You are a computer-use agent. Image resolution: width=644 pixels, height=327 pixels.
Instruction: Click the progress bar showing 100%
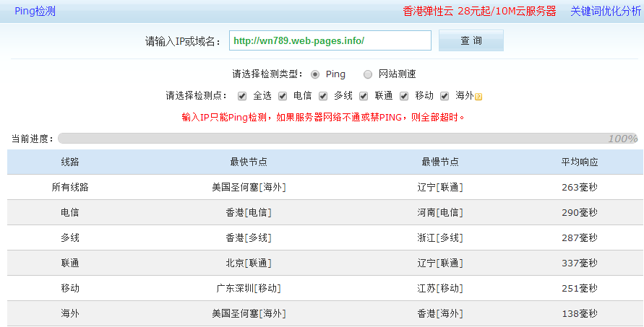click(347, 139)
